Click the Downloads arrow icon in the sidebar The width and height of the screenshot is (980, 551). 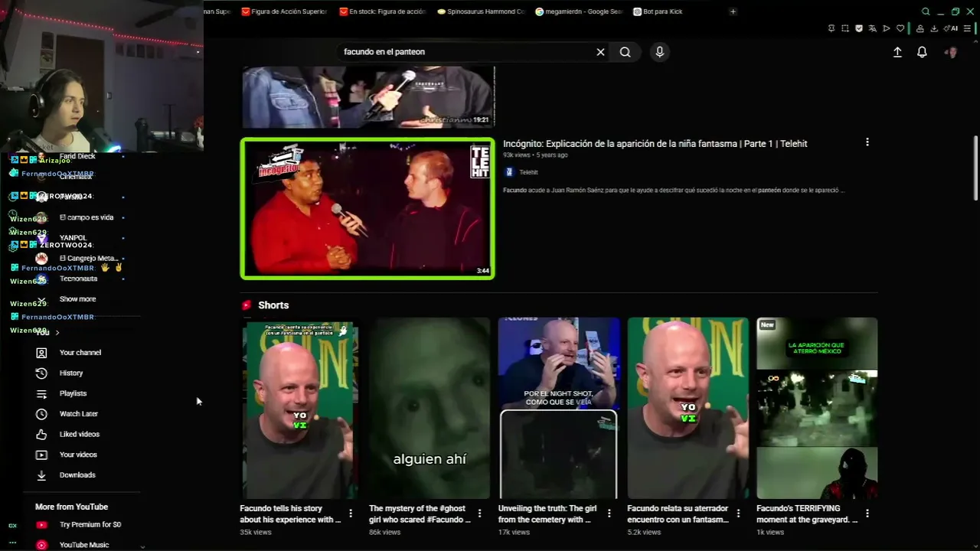tap(42, 475)
